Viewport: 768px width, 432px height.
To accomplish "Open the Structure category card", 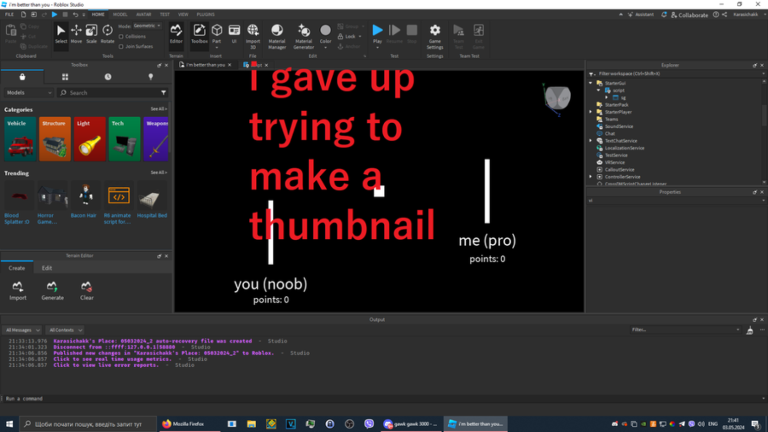I will pos(55,139).
